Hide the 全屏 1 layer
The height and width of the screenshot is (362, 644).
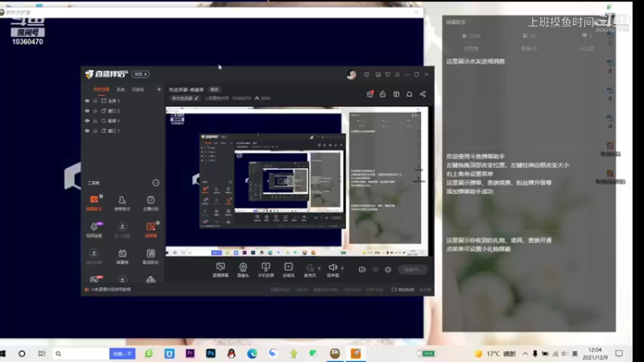[x=87, y=101]
